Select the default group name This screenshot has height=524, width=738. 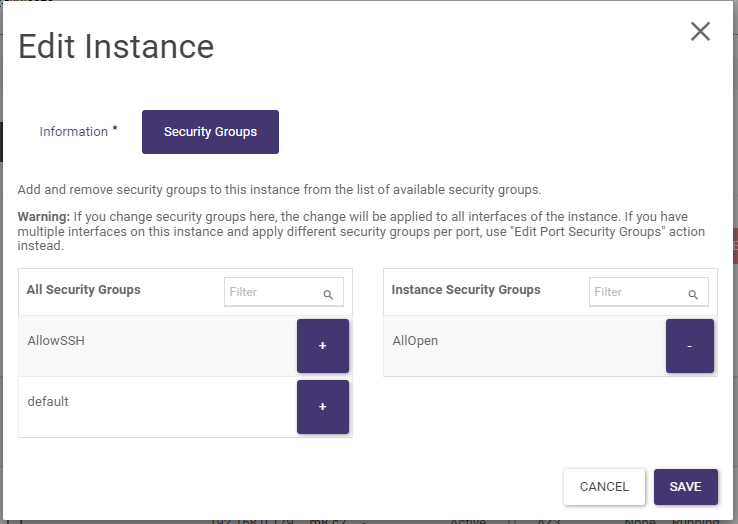coord(48,402)
